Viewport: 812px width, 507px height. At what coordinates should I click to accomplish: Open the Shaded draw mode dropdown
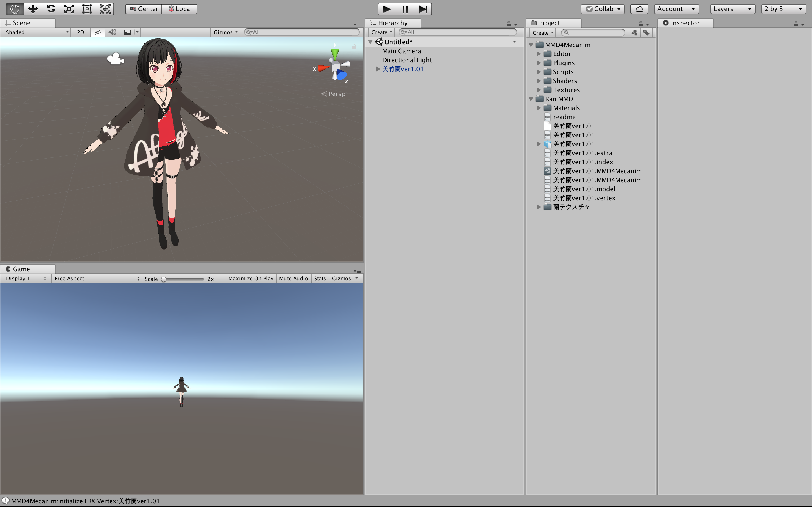pyautogui.click(x=36, y=32)
